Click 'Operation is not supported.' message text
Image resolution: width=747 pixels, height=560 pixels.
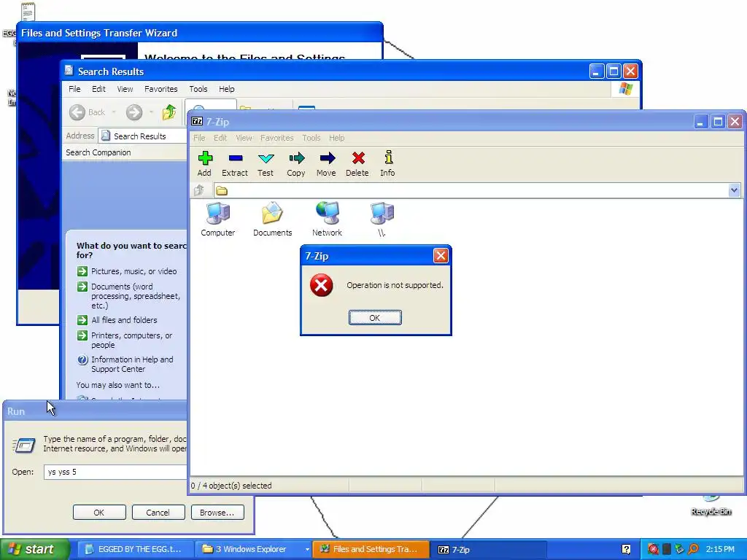click(395, 285)
